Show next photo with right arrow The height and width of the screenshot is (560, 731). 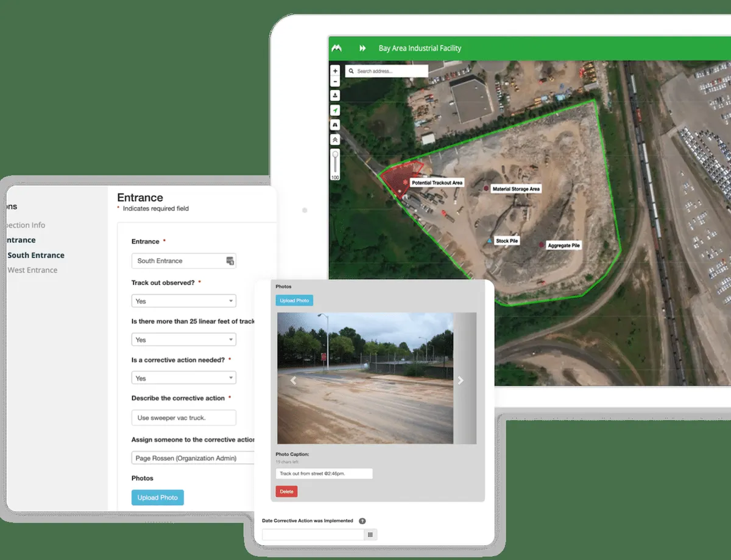pos(461,380)
